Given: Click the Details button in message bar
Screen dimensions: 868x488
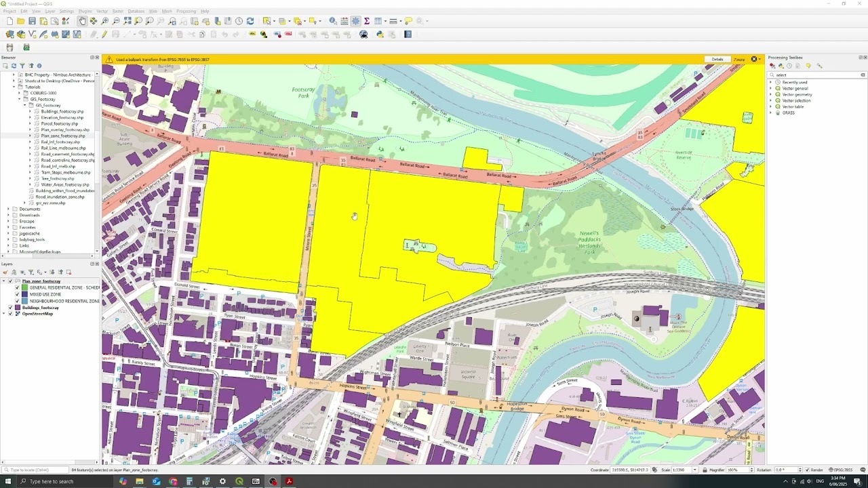Looking at the screenshot, I should 717,60.
